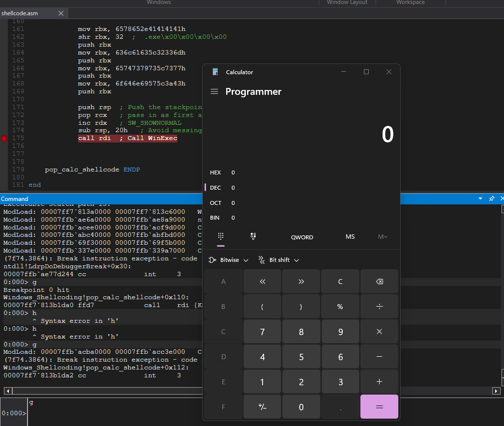Open the Windows ribbon group
This screenshot has width=504, height=426.
[x=159, y=2]
